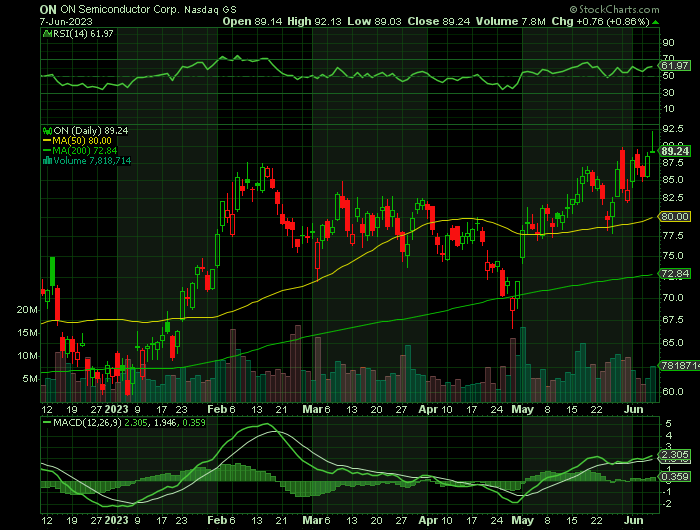
Task: Click the MA(200) 72.84 legend entry
Action: (85, 151)
